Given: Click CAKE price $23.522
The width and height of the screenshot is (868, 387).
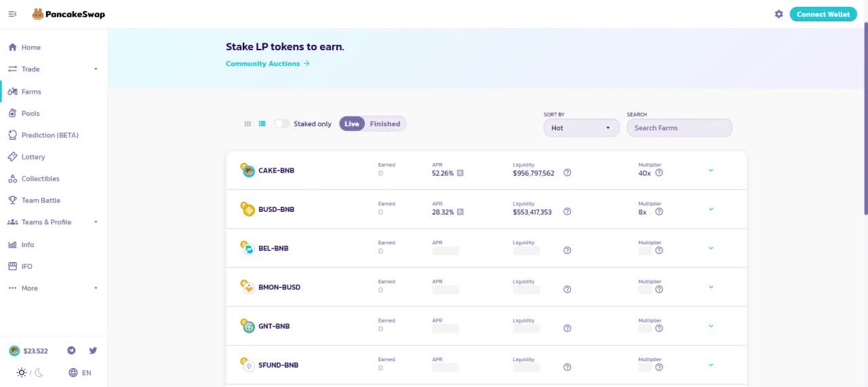Looking at the screenshot, I should pyautogui.click(x=28, y=351).
